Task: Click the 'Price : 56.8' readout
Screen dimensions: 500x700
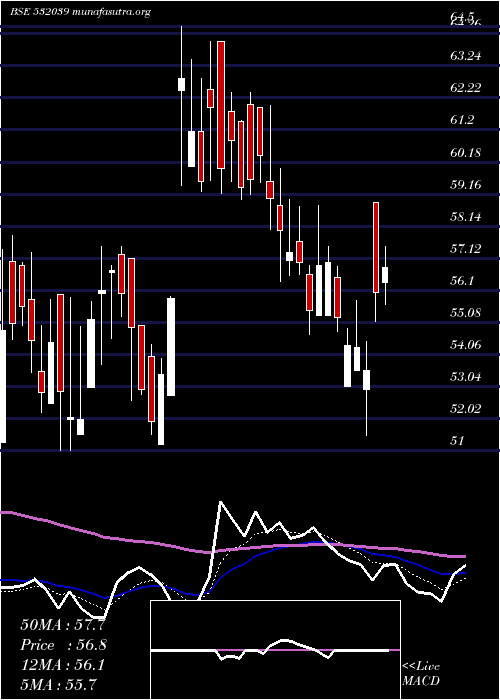Action: pos(63,645)
